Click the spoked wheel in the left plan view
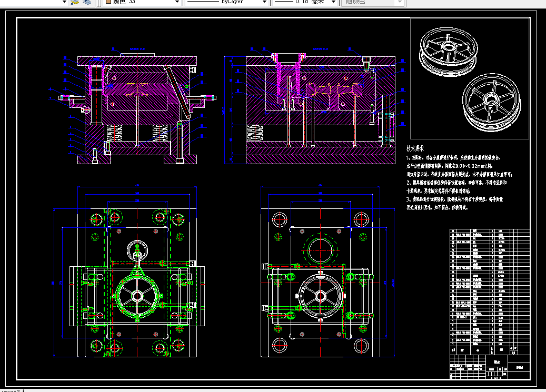This screenshot has width=546, height=392. pyautogui.click(x=137, y=296)
